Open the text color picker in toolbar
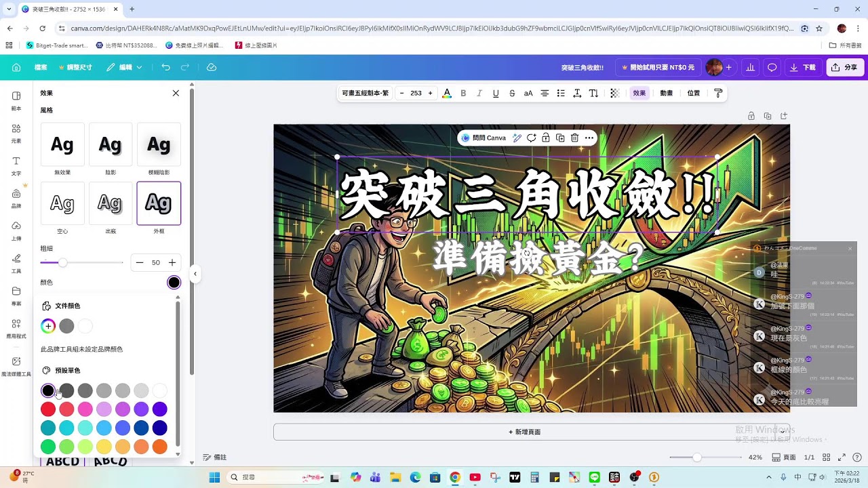This screenshot has width=868, height=488. [447, 93]
